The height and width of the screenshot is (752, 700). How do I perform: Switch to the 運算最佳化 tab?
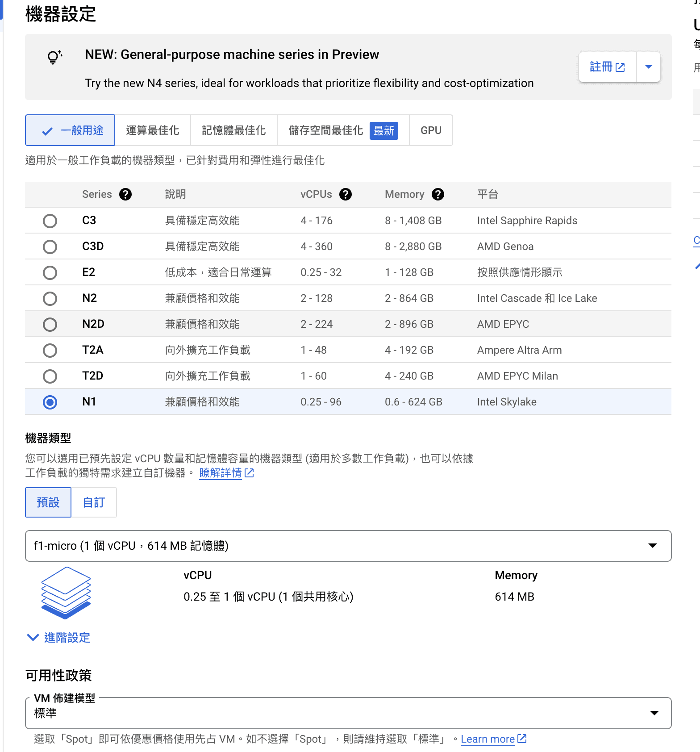click(153, 130)
